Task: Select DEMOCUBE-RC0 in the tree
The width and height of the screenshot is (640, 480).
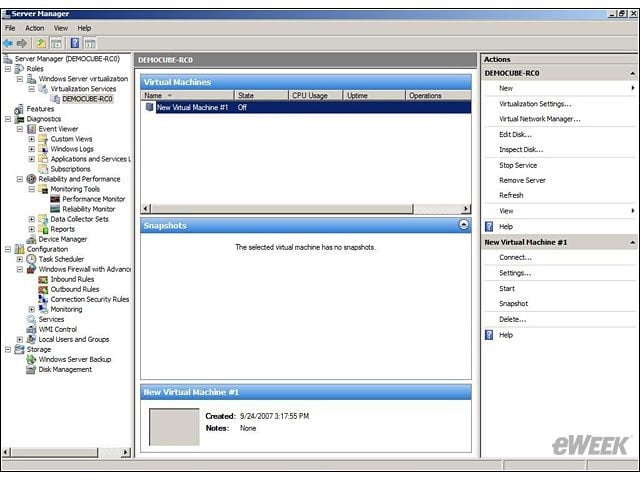Action: [x=87, y=99]
